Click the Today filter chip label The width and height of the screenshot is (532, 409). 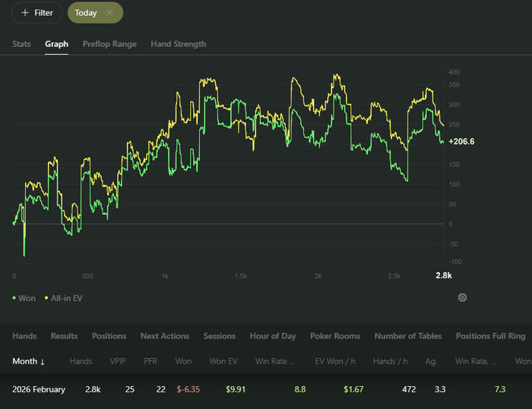click(x=86, y=13)
